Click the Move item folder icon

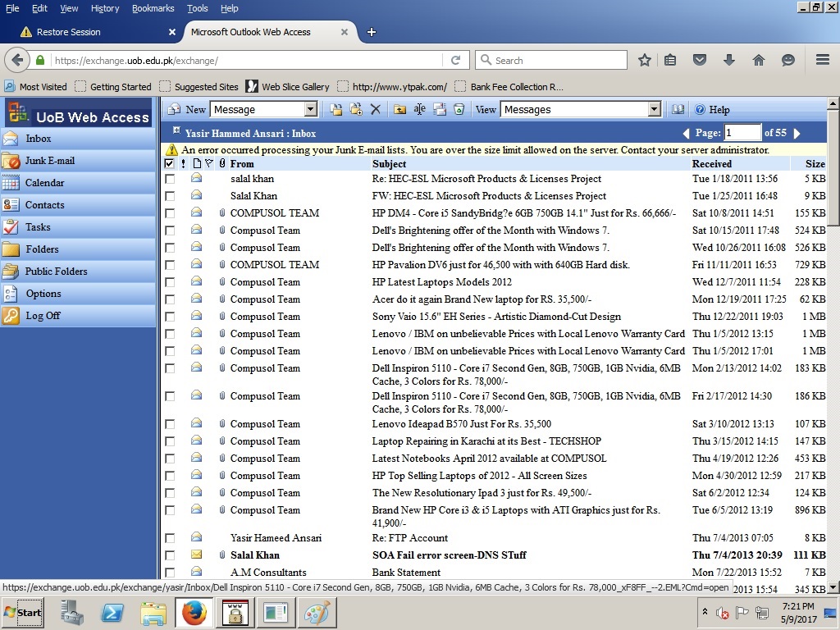336,109
